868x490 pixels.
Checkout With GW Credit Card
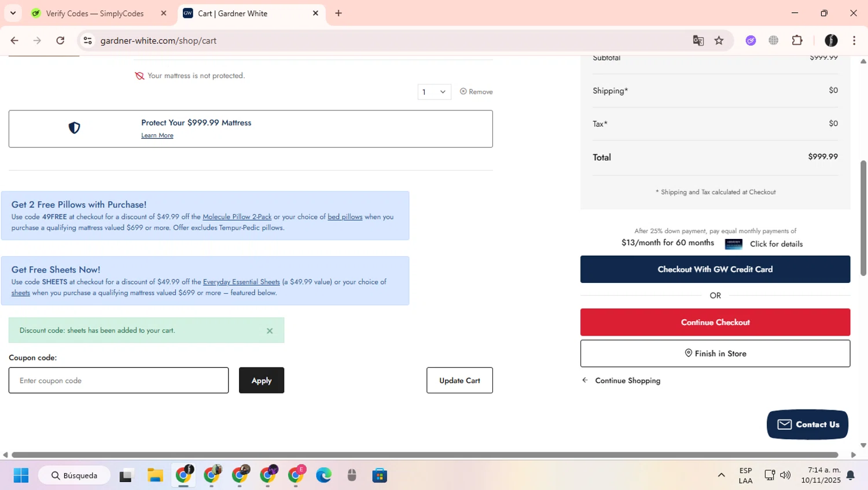click(715, 269)
